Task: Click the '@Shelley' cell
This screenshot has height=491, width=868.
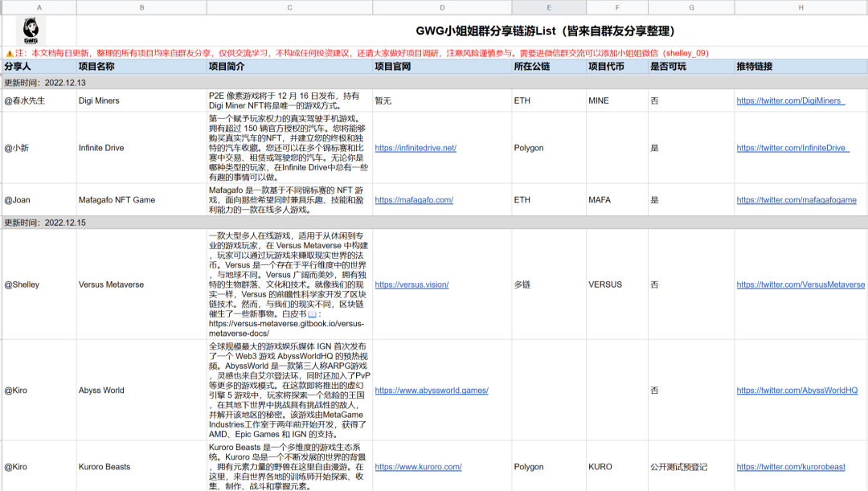Action: [x=39, y=284]
